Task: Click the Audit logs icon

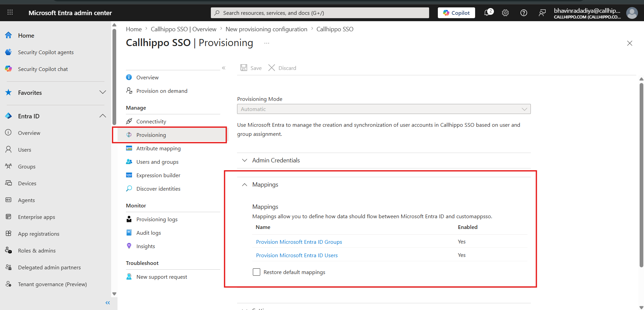Action: pyautogui.click(x=129, y=233)
